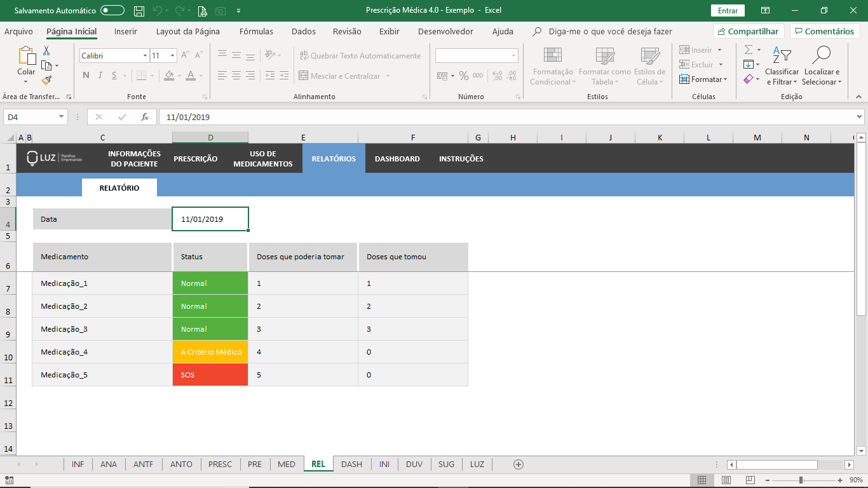Image resolution: width=868 pixels, height=488 pixels.
Task: Toggle Itálico italic formatting
Action: pyautogui.click(x=100, y=76)
